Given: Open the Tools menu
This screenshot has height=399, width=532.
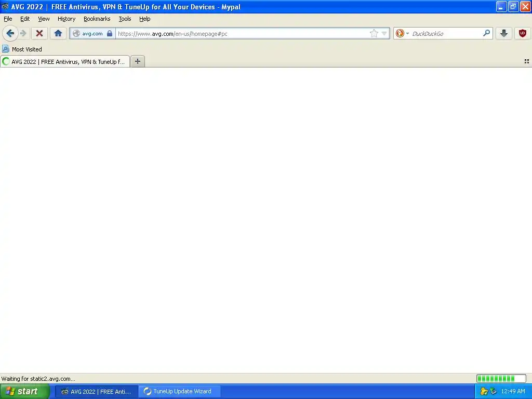Looking at the screenshot, I should pos(125,19).
